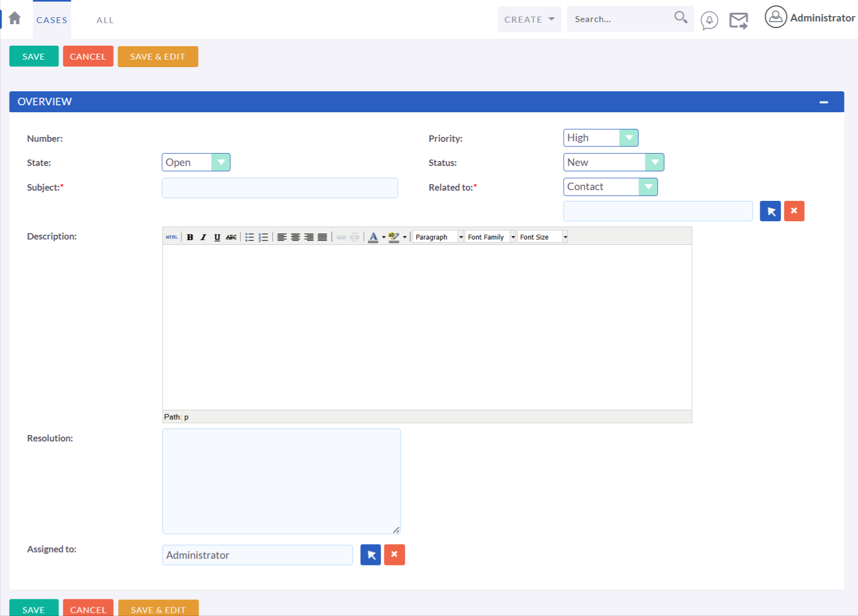
Task: Justify the description text fully
Action: coord(322,237)
